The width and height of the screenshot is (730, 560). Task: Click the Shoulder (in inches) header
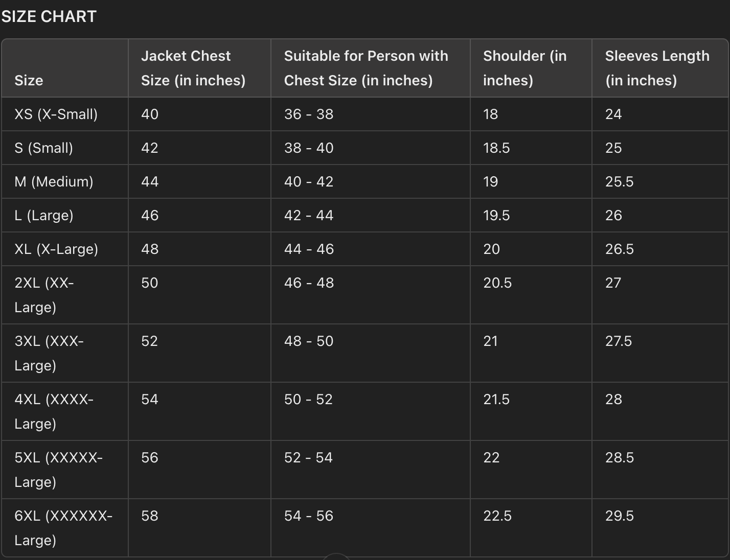pos(524,68)
